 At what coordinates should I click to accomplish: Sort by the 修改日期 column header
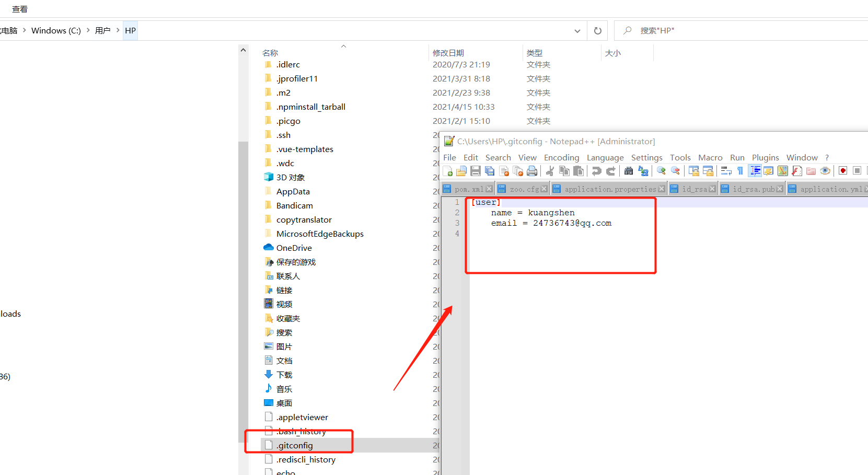click(448, 53)
